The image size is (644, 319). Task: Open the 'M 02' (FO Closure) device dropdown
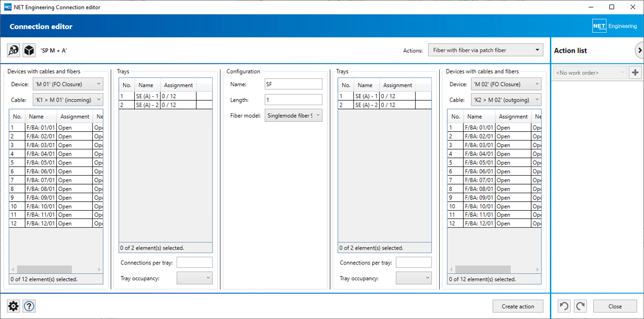(x=506, y=84)
